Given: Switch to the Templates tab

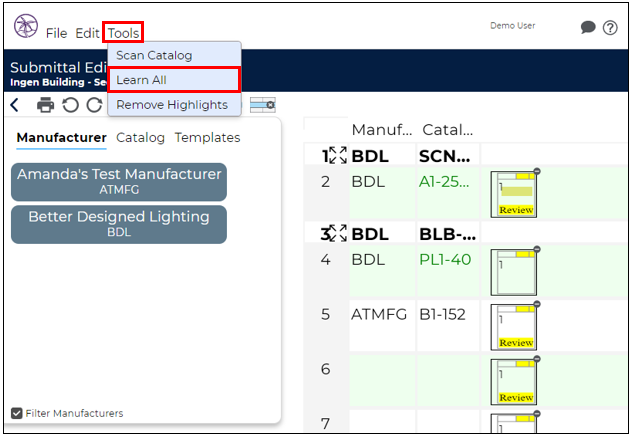Looking at the screenshot, I should pyautogui.click(x=207, y=138).
